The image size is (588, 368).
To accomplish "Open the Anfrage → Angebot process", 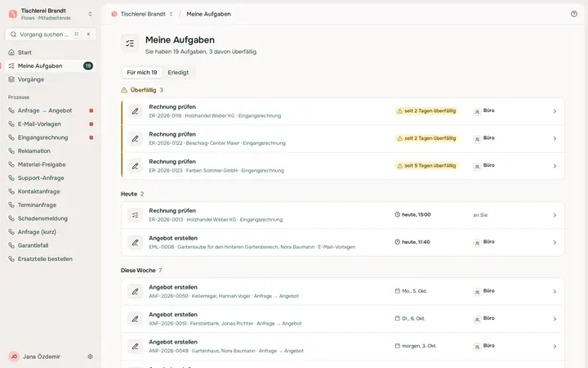I will 51,110.
